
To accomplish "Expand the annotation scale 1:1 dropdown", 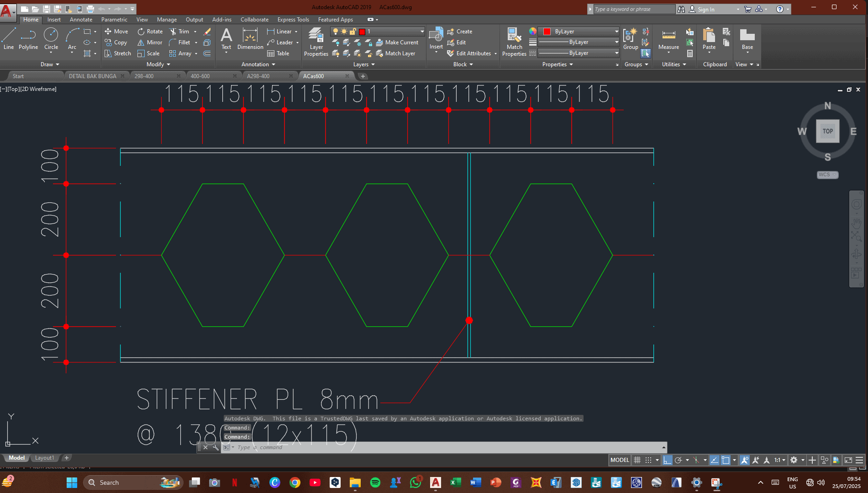I will (780, 460).
